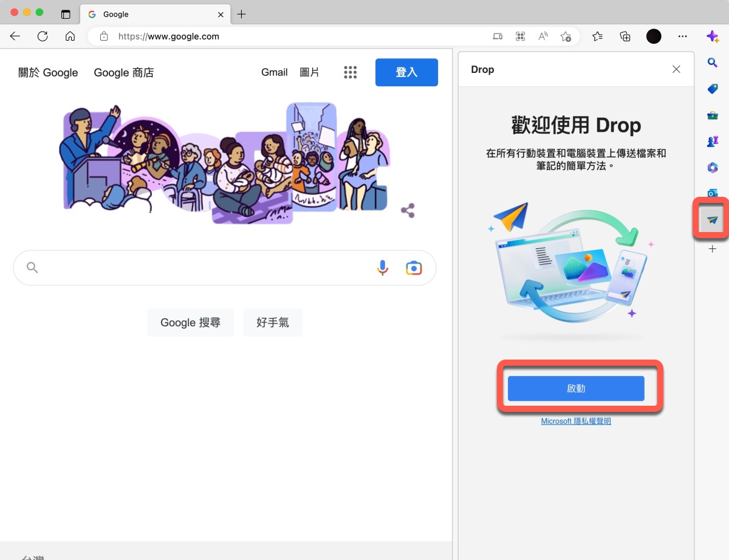Image resolution: width=729 pixels, height=560 pixels.
Task: Open the 圖片 link
Action: (x=309, y=72)
